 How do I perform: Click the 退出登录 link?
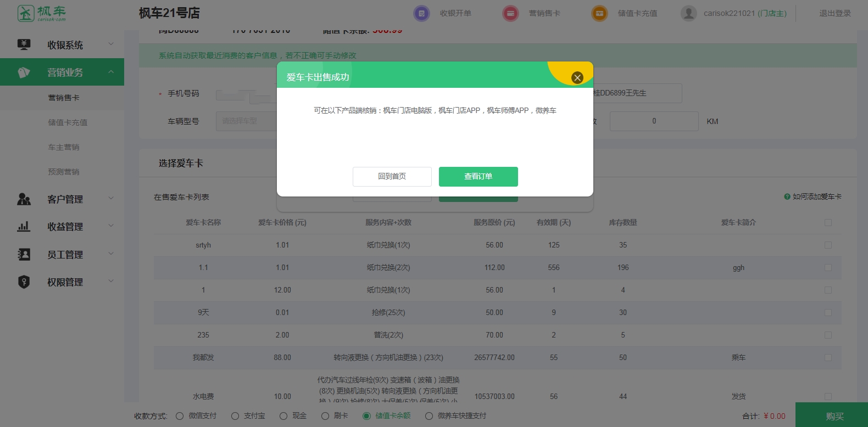834,13
